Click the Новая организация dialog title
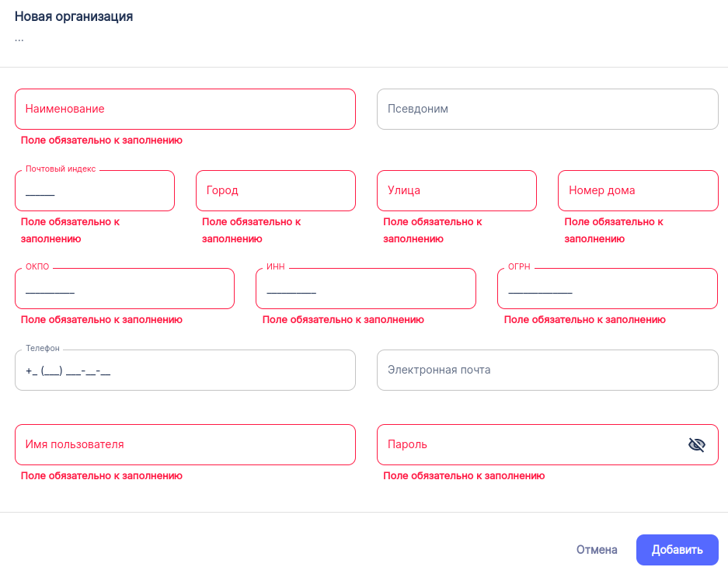 [74, 16]
